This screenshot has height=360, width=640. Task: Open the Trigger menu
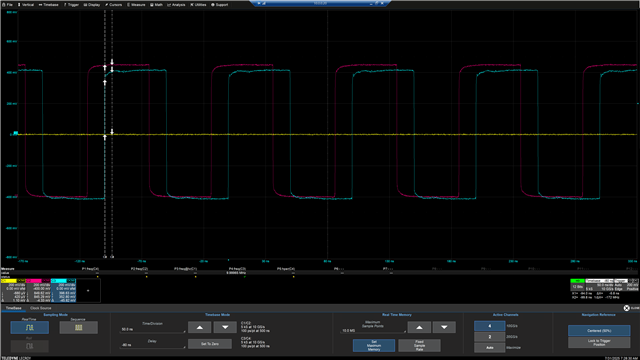[x=71, y=4]
